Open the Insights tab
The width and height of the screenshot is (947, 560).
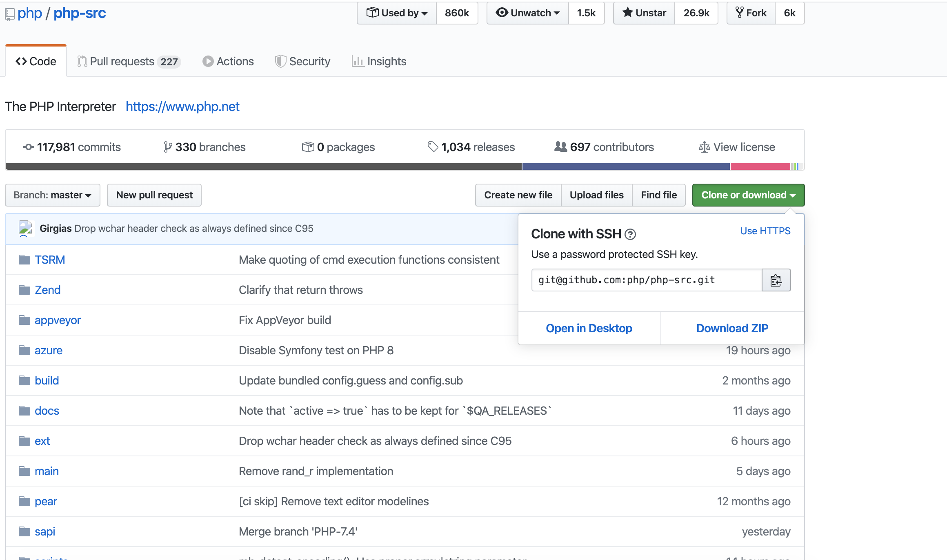pos(379,61)
